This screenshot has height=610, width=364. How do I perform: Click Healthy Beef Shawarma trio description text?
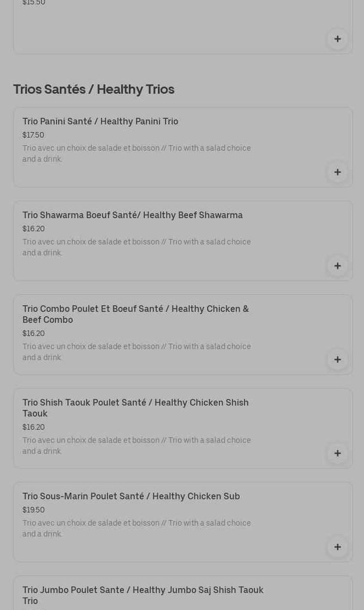pyautogui.click(x=136, y=247)
